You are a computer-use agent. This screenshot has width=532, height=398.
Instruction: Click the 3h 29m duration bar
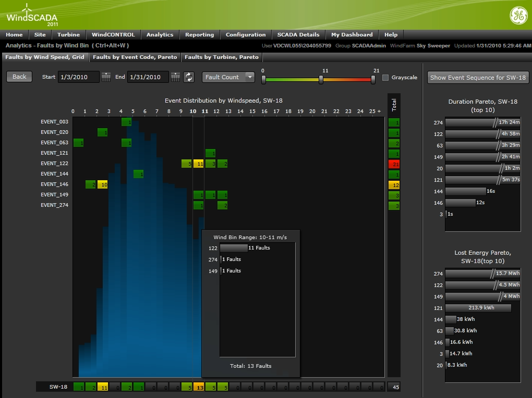tap(482, 145)
